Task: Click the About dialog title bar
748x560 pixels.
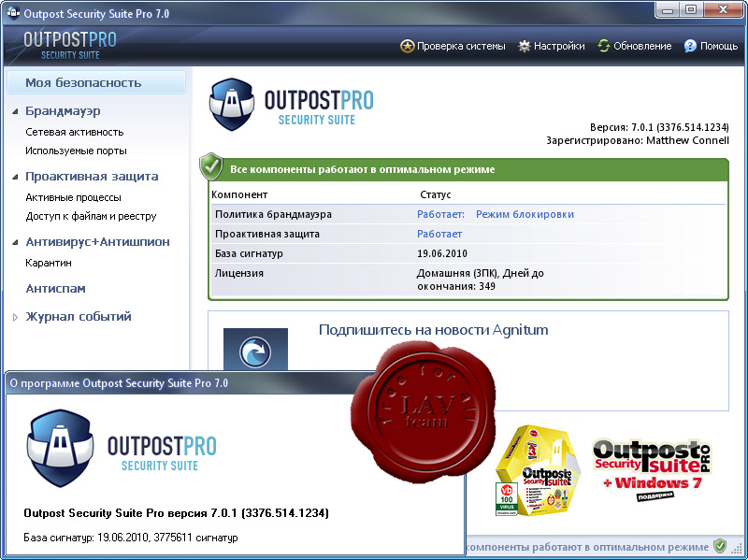Action: 181,383
